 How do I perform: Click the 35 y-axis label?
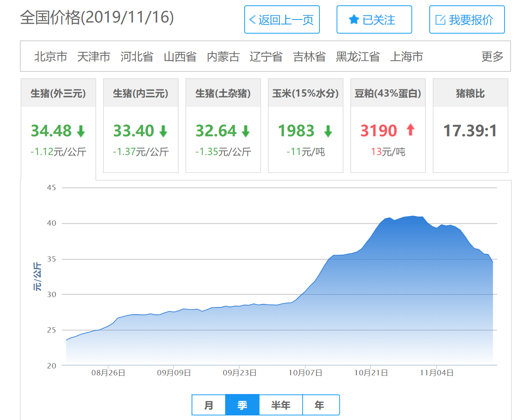[52, 259]
